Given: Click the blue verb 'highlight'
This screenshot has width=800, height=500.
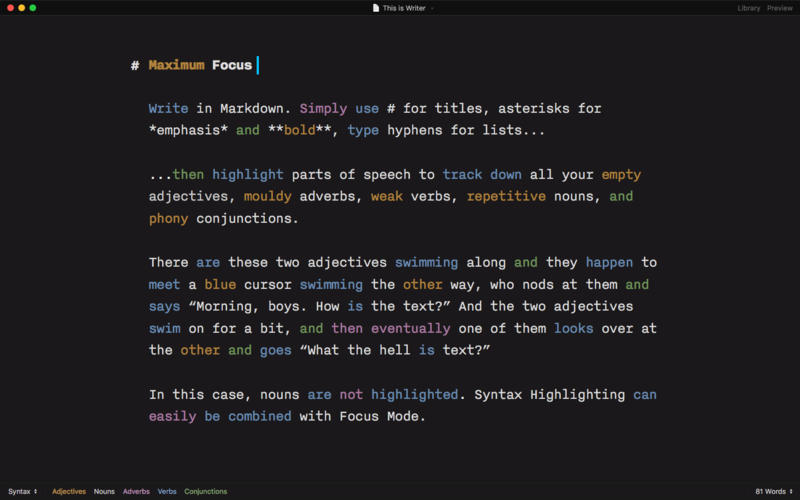Looking at the screenshot, I should (248, 175).
